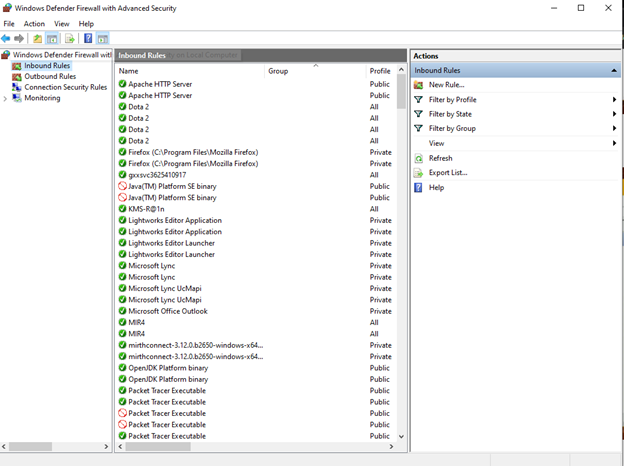The height and width of the screenshot is (466, 624).
Task: Select Outbound Rules in the tree
Action: [x=50, y=76]
